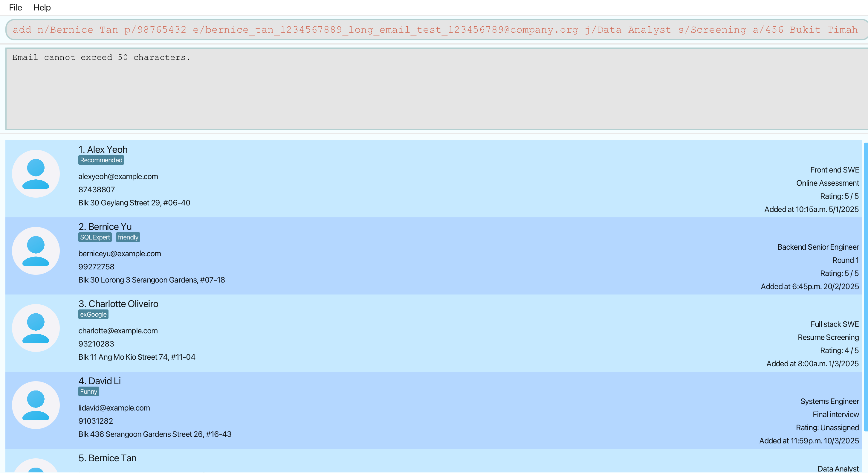Image resolution: width=868 pixels, height=473 pixels.
Task: Click the Resume Screening stage label
Action: [828, 338]
